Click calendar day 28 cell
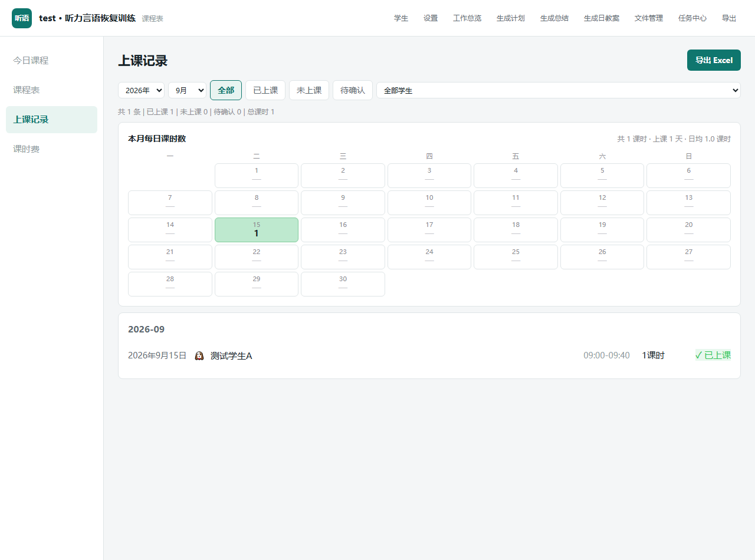Image resolution: width=755 pixels, height=560 pixels. [x=170, y=284]
